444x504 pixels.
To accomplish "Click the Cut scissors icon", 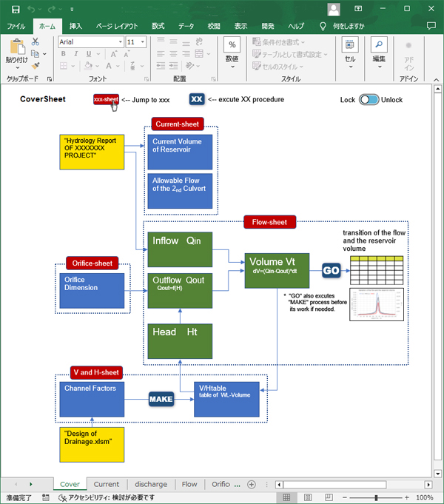I will point(36,41).
